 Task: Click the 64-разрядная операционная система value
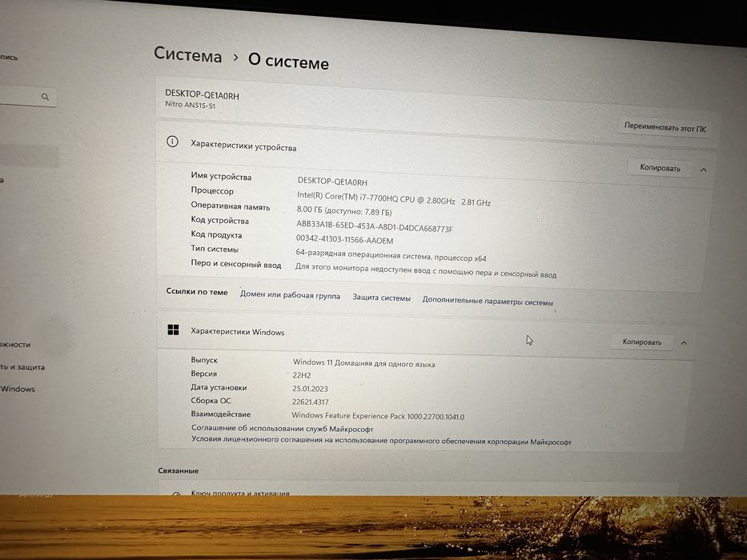(x=391, y=254)
